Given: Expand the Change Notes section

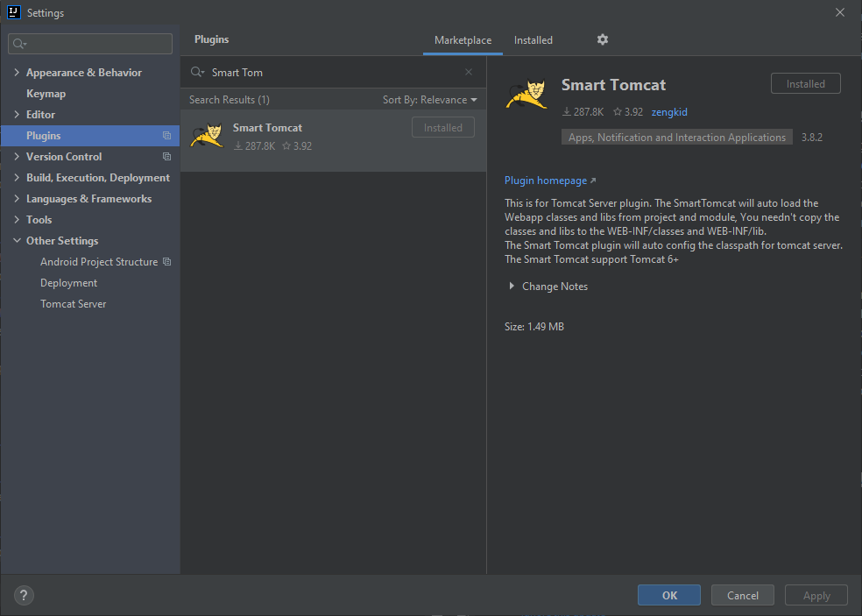Looking at the screenshot, I should (x=512, y=287).
